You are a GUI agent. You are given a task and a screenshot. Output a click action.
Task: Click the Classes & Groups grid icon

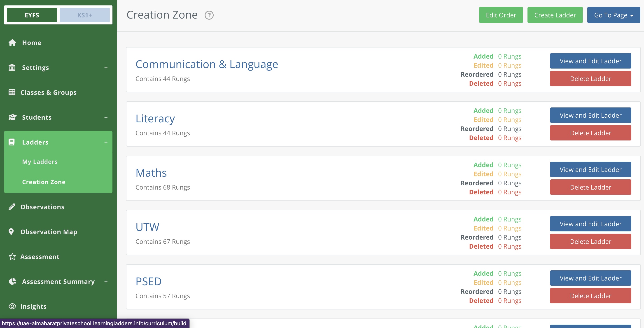pos(12,92)
